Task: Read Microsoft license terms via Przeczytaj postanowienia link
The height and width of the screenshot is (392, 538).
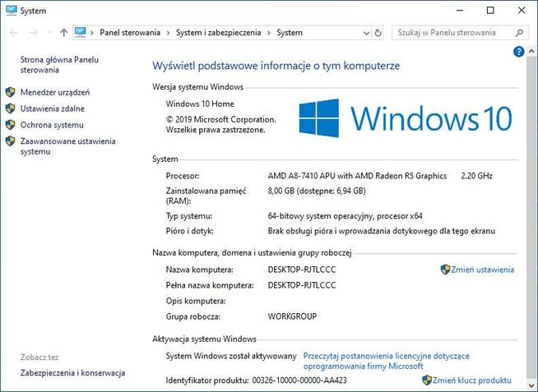Action: [x=387, y=361]
